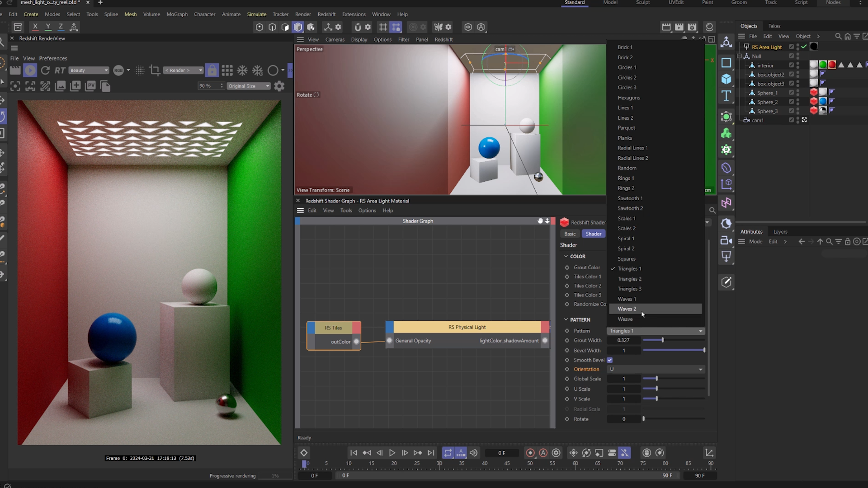Toggle the Smooth Bevel checkbox
Image resolution: width=868 pixels, height=488 pixels.
pyautogui.click(x=610, y=360)
